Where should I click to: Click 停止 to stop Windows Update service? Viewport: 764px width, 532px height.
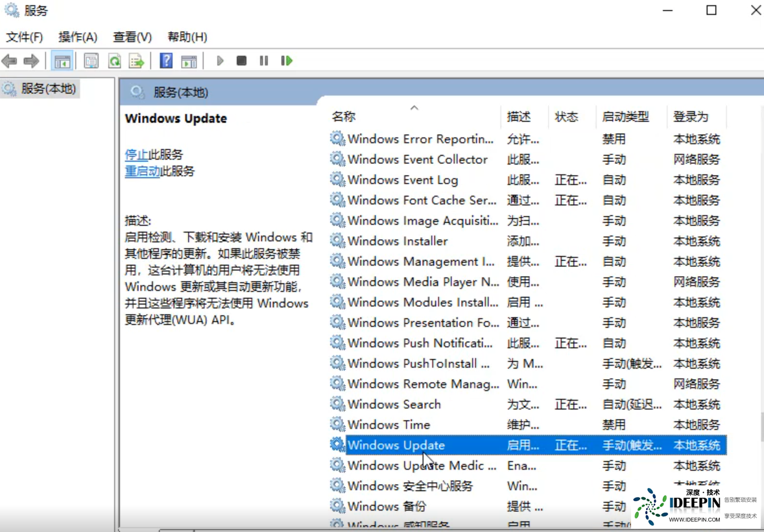136,155
